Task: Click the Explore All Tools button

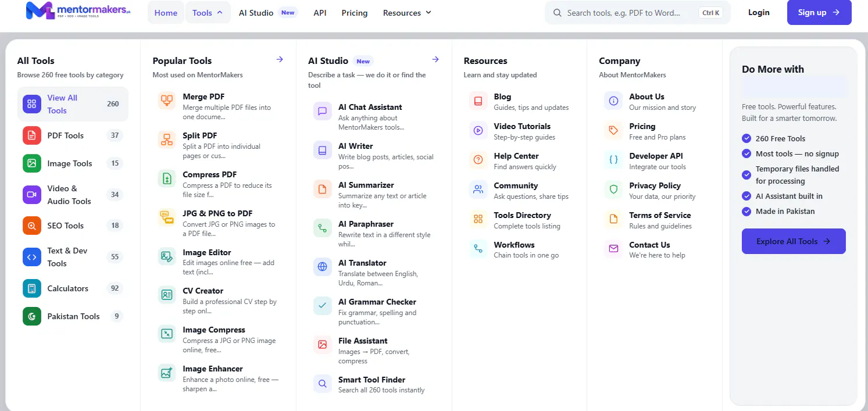Action: click(x=794, y=241)
